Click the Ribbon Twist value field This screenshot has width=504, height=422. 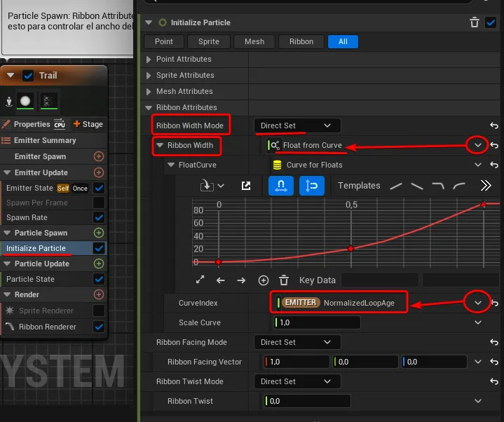(x=307, y=401)
